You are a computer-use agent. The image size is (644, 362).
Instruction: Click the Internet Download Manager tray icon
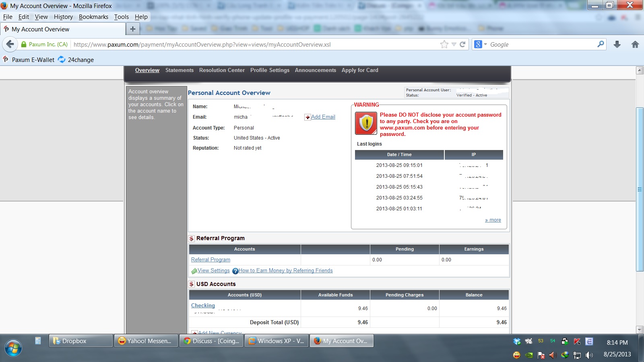[565, 355]
